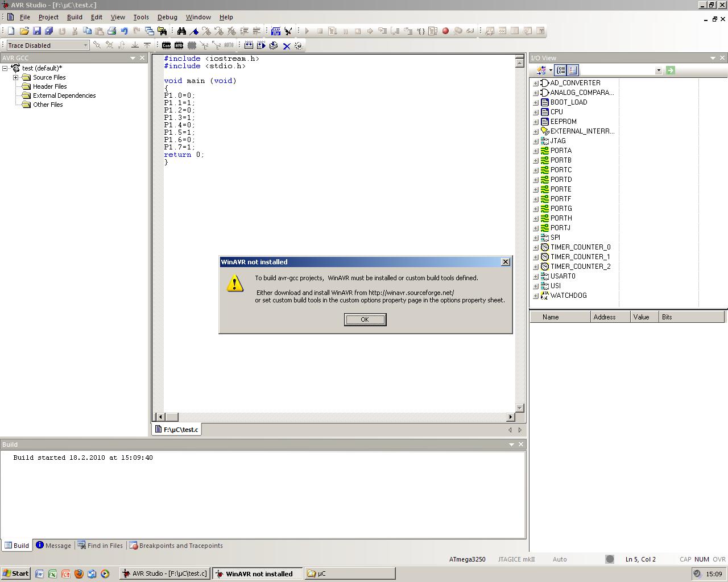
Task: Click the Find binoculars icon
Action: pyautogui.click(x=181, y=31)
